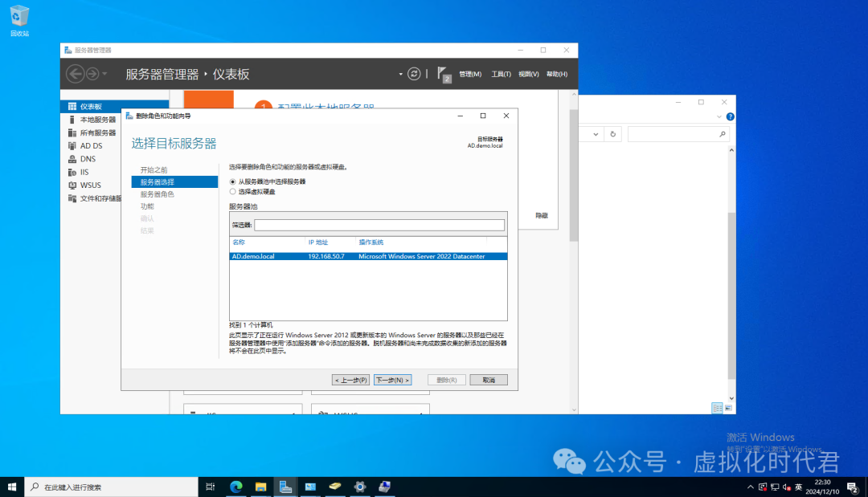
Task: Select the 服务器选择 wizard step
Action: pos(174,182)
